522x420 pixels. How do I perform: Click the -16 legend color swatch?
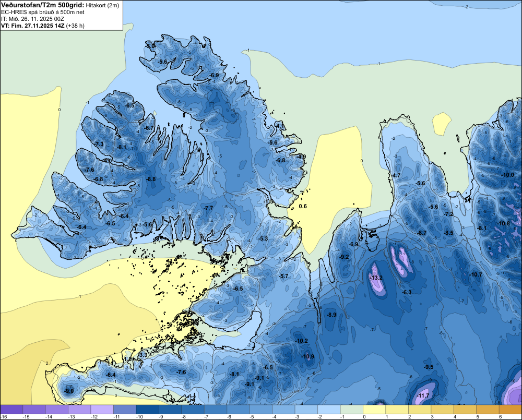(11, 410)
